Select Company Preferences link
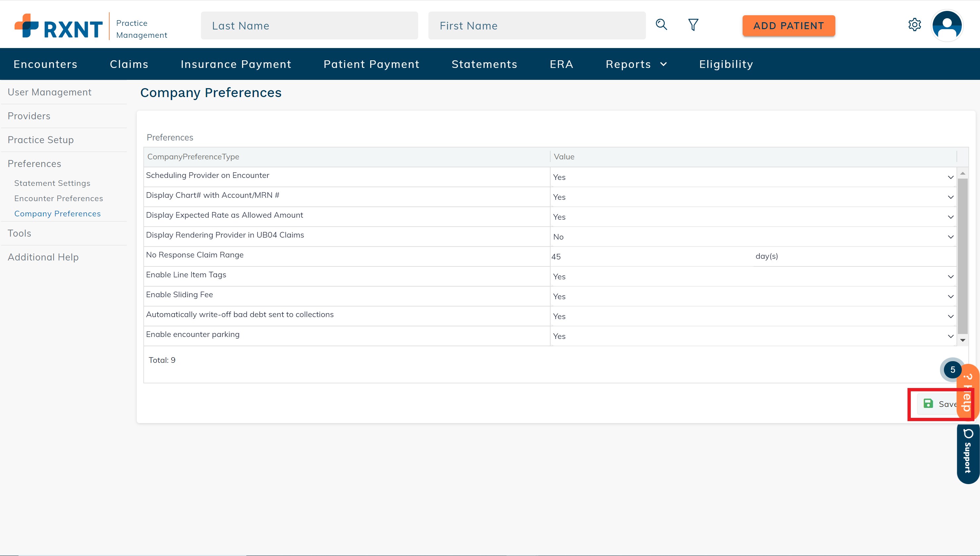980x556 pixels. pos(57,213)
